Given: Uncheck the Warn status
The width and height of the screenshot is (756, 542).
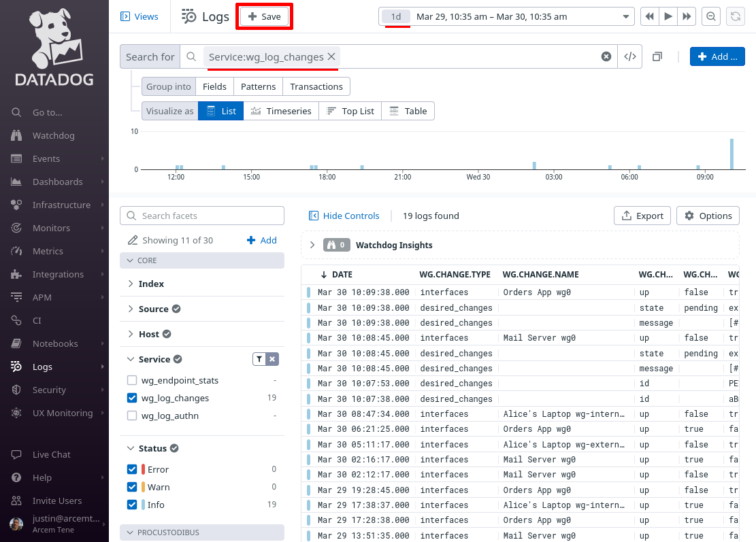Looking at the screenshot, I should point(131,487).
